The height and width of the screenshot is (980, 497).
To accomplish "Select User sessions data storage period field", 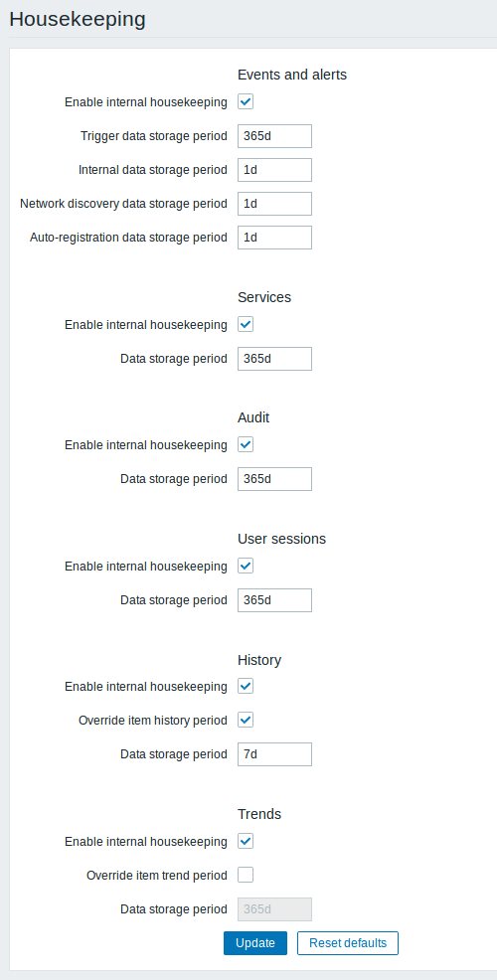I will pos(274,600).
